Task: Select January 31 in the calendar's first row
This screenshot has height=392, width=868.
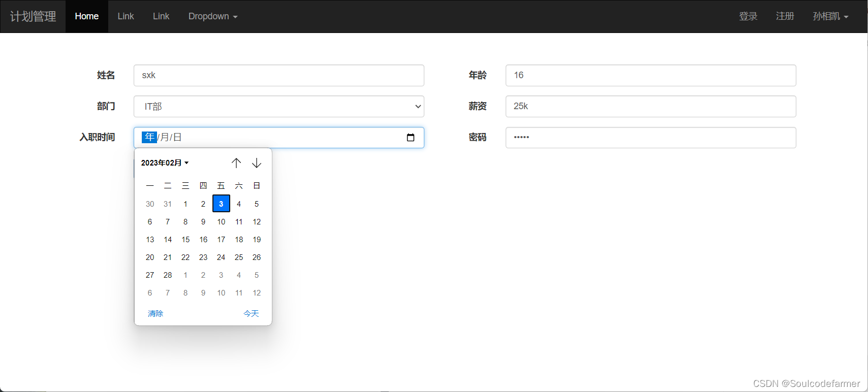Action: pos(168,204)
